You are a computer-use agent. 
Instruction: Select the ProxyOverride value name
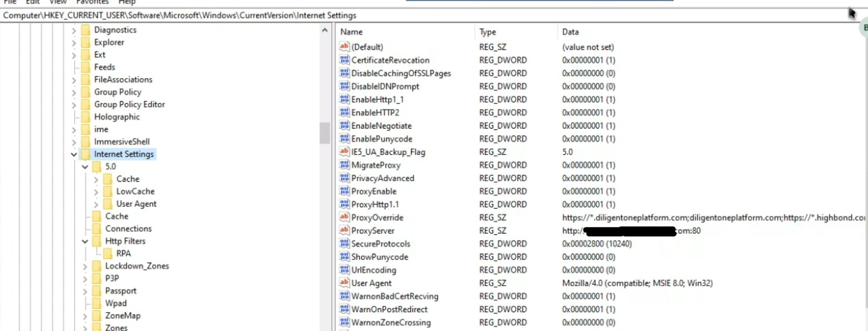point(377,217)
